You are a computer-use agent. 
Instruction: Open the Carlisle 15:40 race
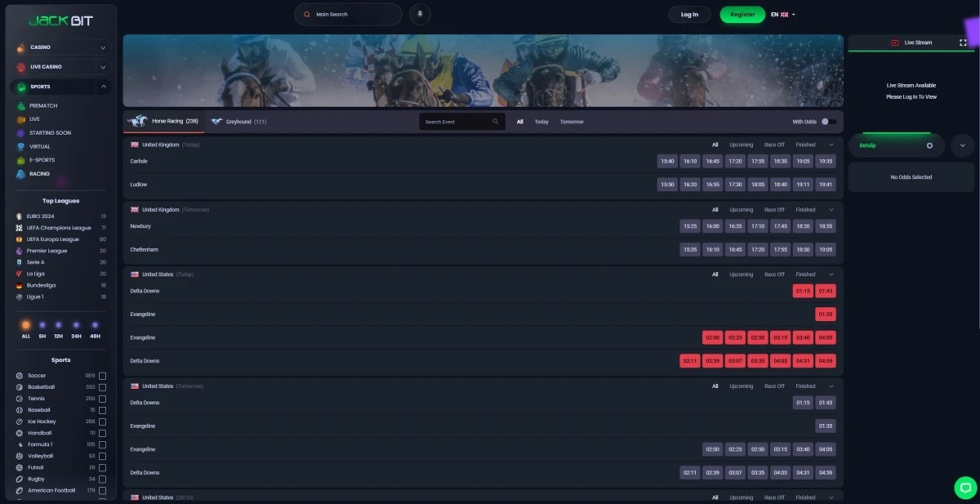668,162
